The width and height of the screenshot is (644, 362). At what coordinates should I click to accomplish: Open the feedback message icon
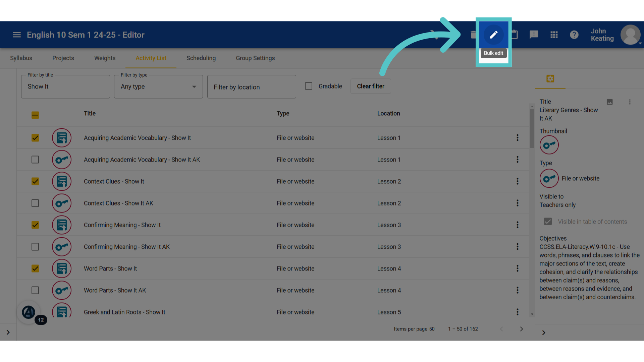pyautogui.click(x=534, y=35)
